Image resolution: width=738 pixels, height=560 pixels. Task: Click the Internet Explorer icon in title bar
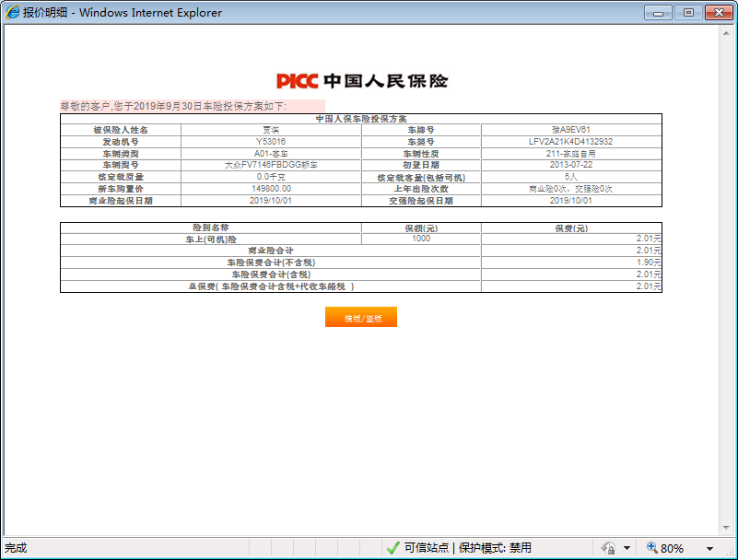click(13, 12)
